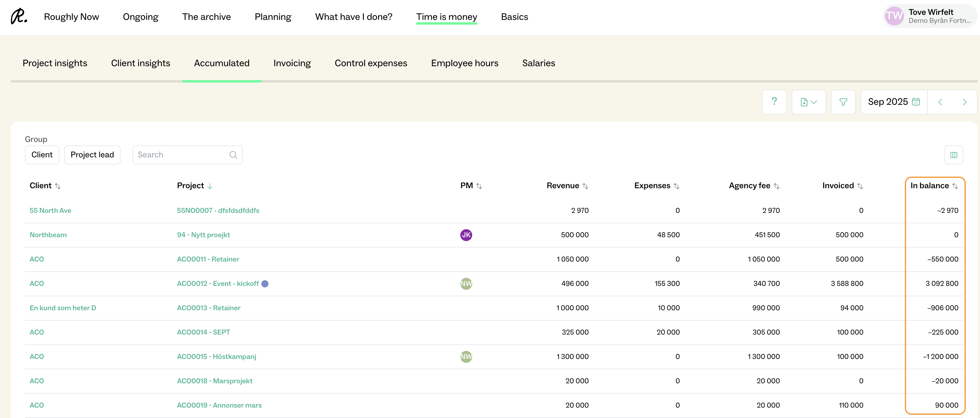
Task: Click the JK project manager avatar
Action: point(466,235)
